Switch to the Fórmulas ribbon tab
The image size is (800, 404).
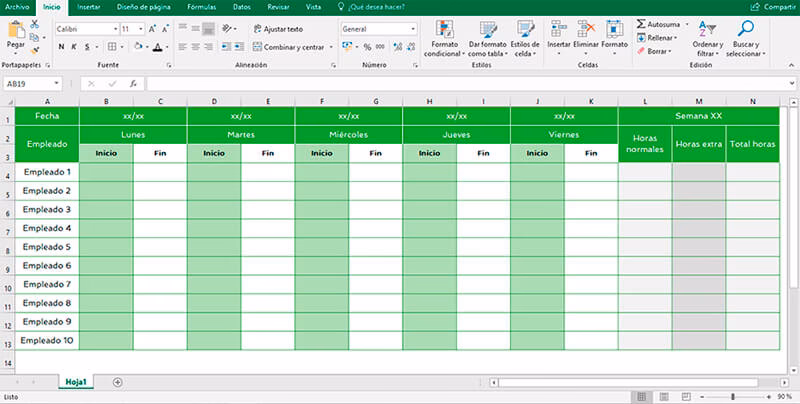(x=201, y=6)
